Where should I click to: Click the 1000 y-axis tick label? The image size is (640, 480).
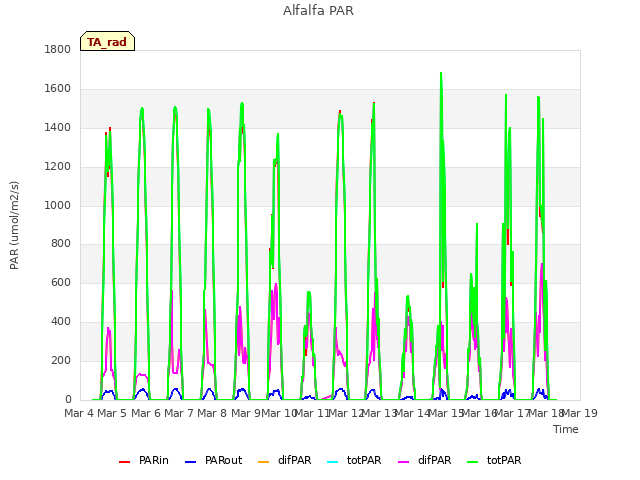coord(58,205)
